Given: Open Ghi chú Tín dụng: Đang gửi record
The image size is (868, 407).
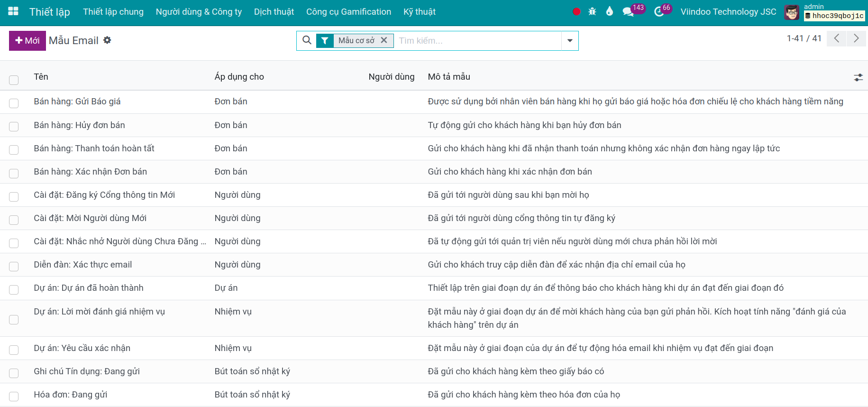Looking at the screenshot, I should pyautogui.click(x=87, y=371).
